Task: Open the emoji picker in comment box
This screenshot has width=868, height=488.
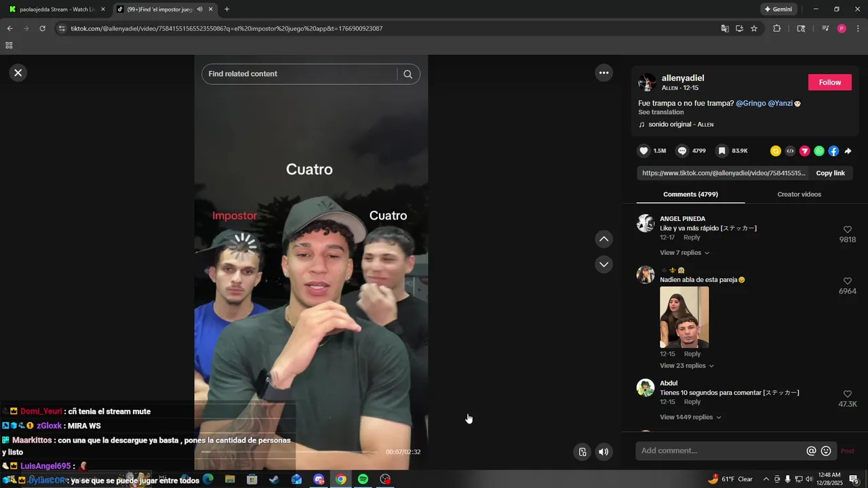Action: [x=826, y=451]
